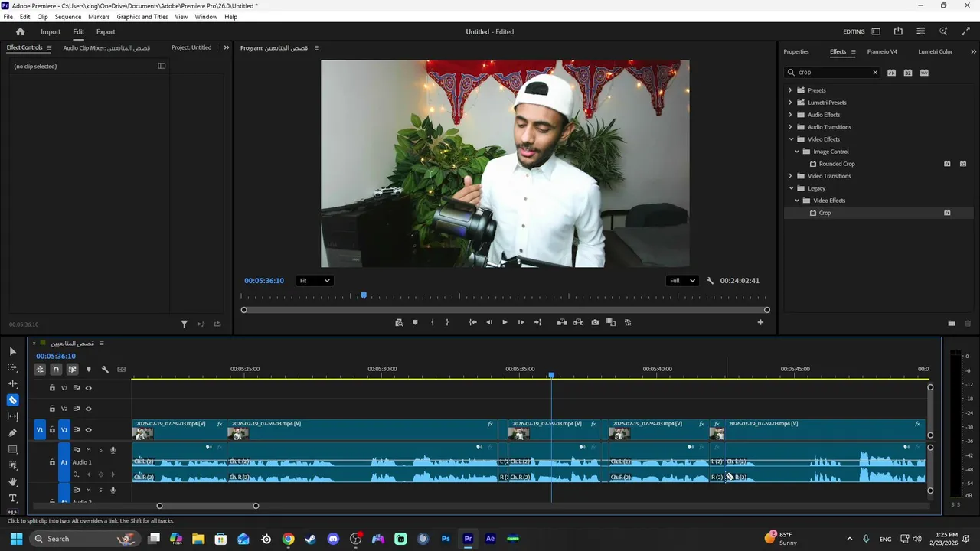Click the Accelerated Effects filter icon

(891, 73)
